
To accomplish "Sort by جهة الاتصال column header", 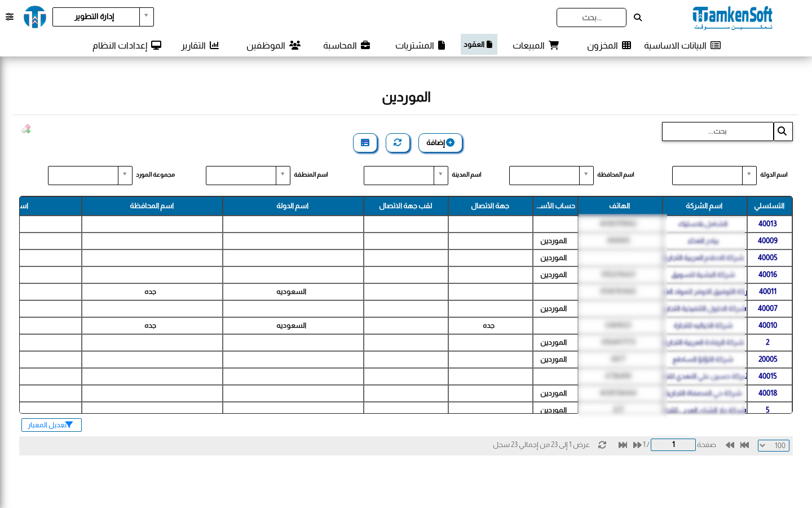I will 490,206.
